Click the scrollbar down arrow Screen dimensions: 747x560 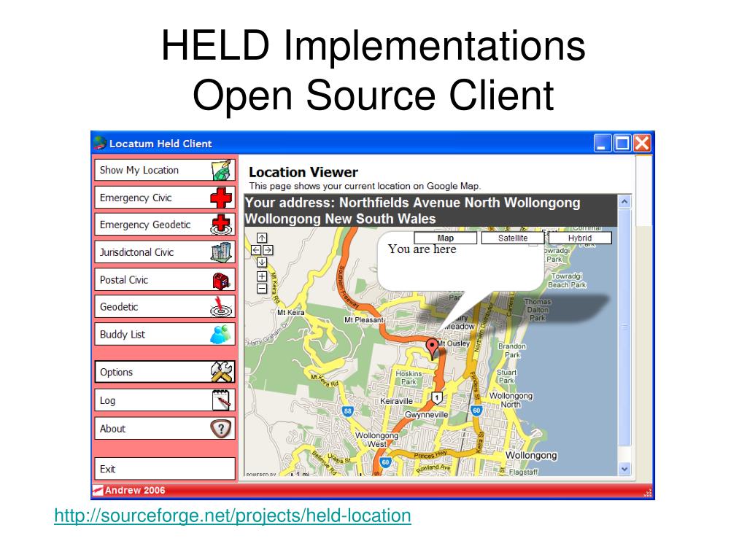624,469
